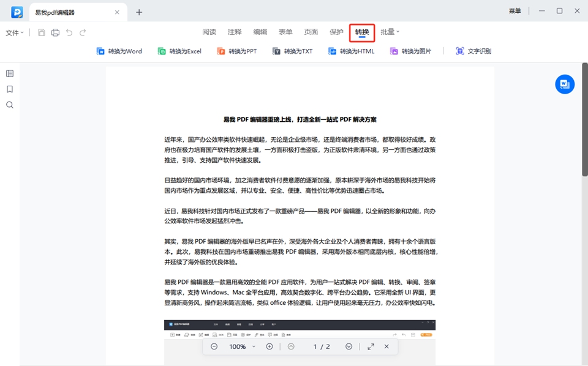This screenshot has width=588, height=366.
Task: Close the 易我pdf编辑器 document tab
Action: (117, 12)
